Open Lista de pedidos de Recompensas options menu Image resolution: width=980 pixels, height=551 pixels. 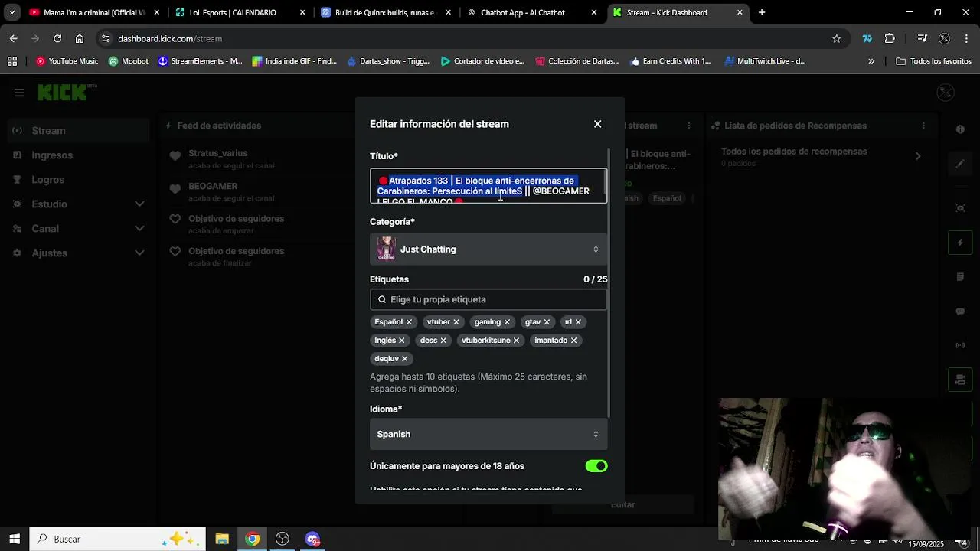tap(923, 126)
